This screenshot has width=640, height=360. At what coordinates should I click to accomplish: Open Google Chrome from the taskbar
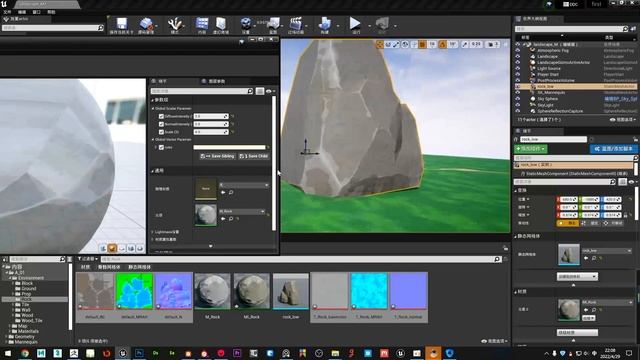(25, 353)
